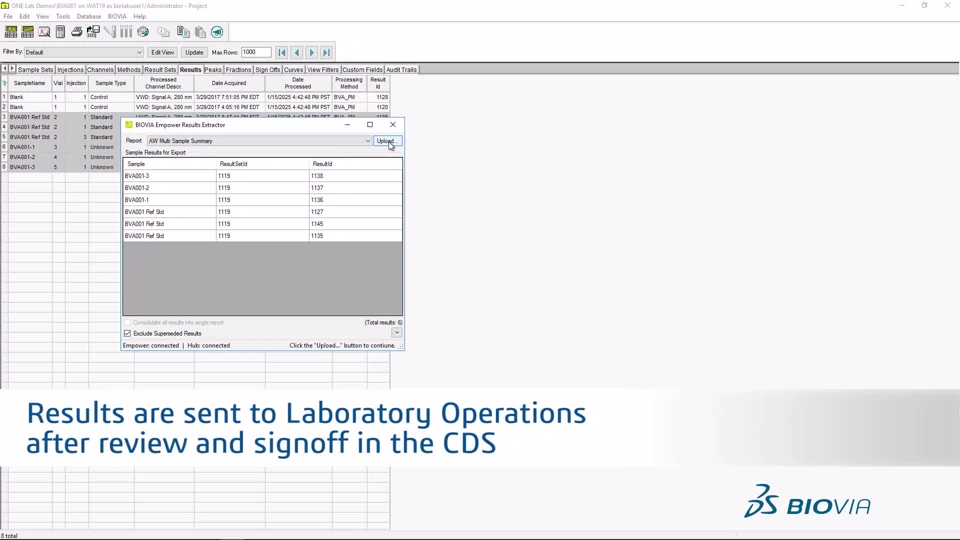
Task: Open the File menu
Action: pyautogui.click(x=8, y=17)
